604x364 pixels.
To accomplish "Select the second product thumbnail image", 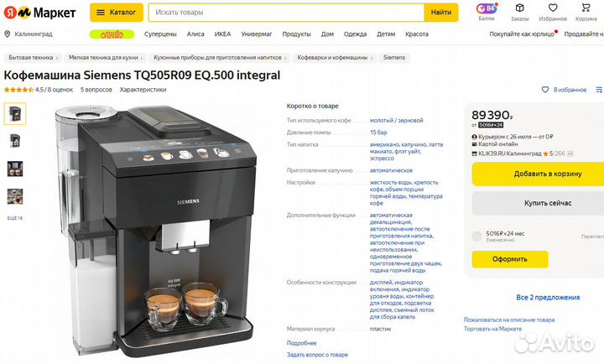I will tap(15, 141).
